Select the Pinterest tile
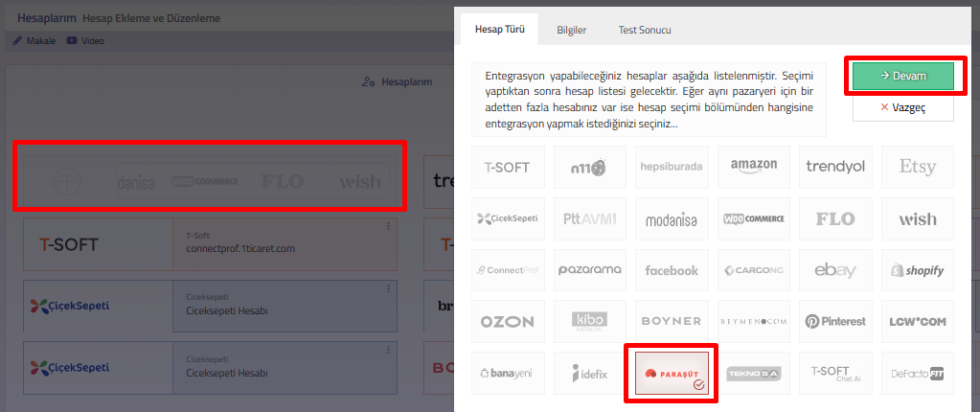Screen dimensions: 980x412 click(835, 321)
